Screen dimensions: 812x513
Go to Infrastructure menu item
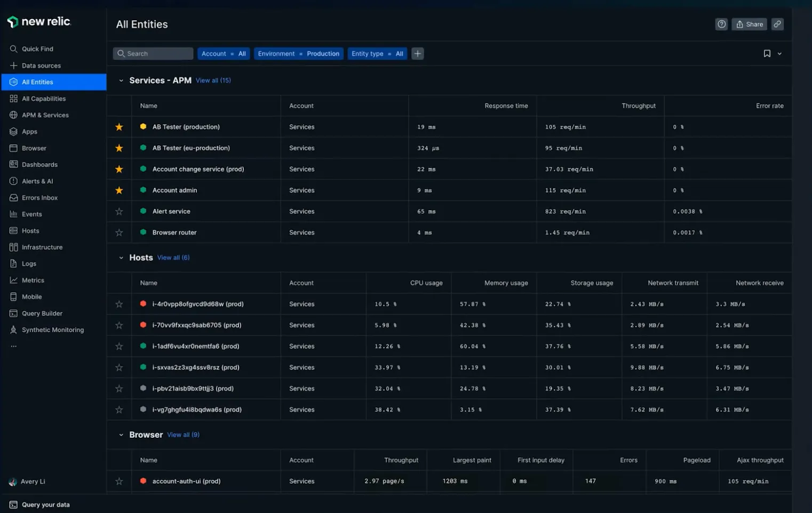click(42, 247)
